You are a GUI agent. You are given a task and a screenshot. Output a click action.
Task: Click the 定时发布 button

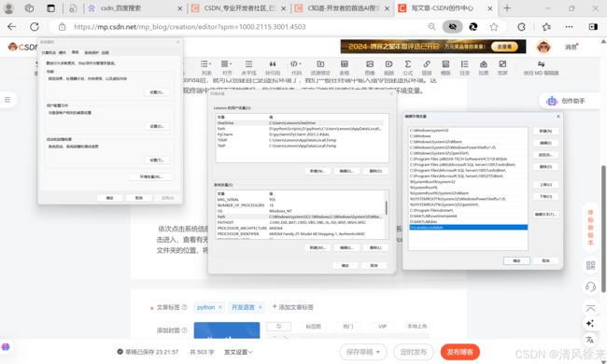(414, 352)
